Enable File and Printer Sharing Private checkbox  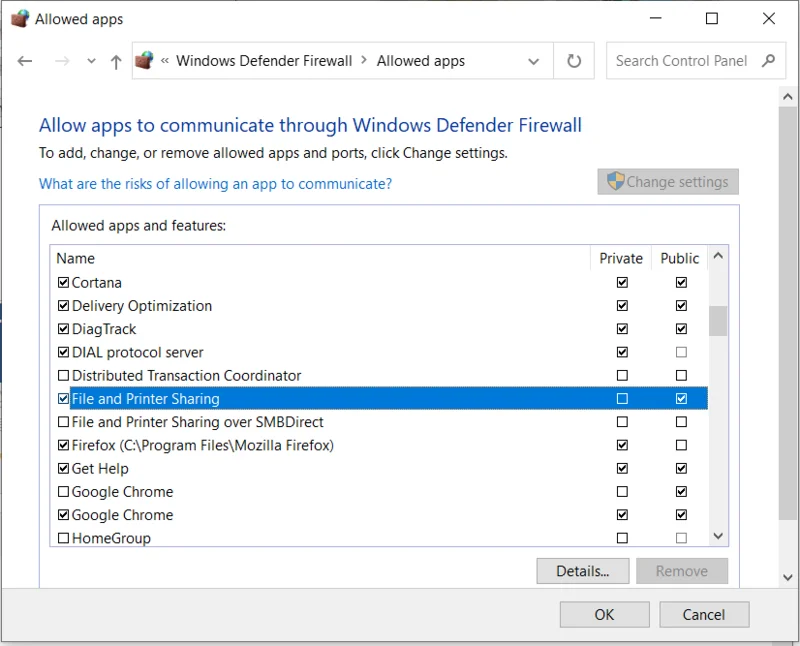pyautogui.click(x=622, y=399)
